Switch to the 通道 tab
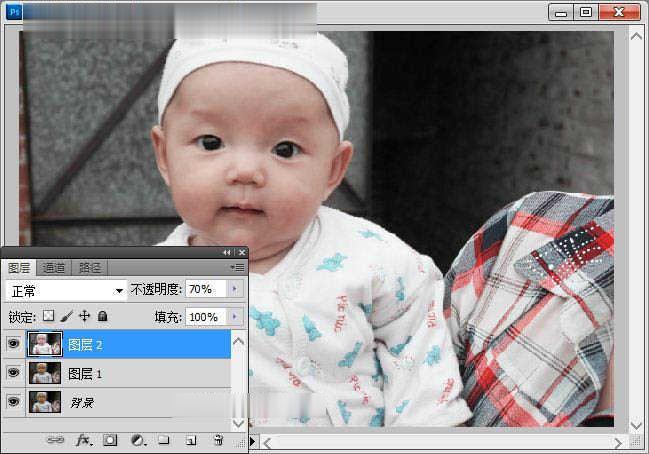 54,268
